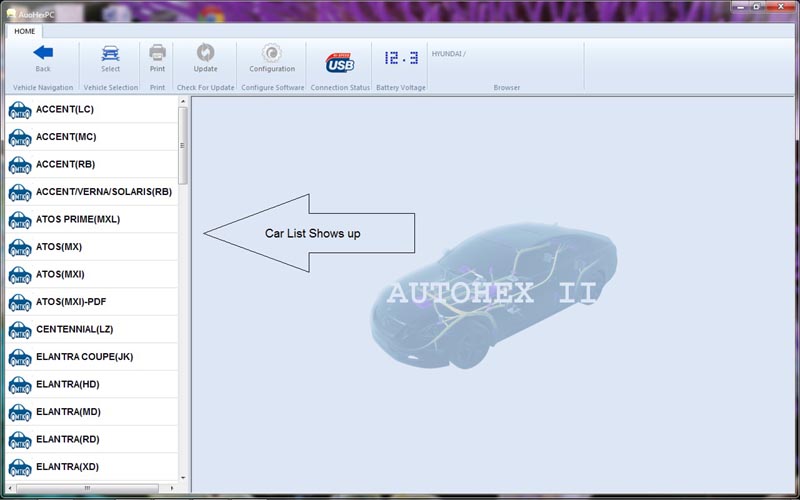
Task: Click the HYUNDAI / browser path text
Action: [x=448, y=54]
